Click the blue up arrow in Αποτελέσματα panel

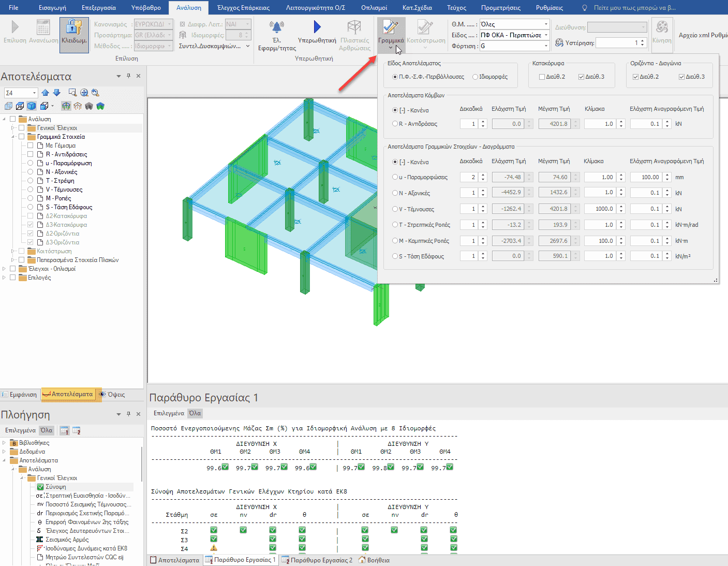[x=46, y=93]
